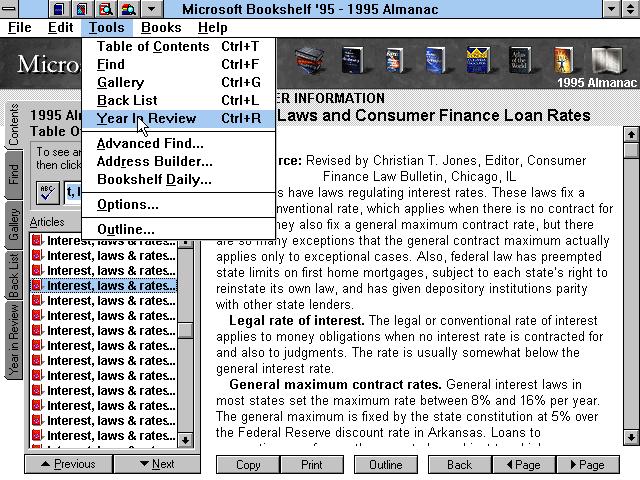The height and width of the screenshot is (480, 640).
Task: Switch to the Contents side tab
Action: point(14,124)
